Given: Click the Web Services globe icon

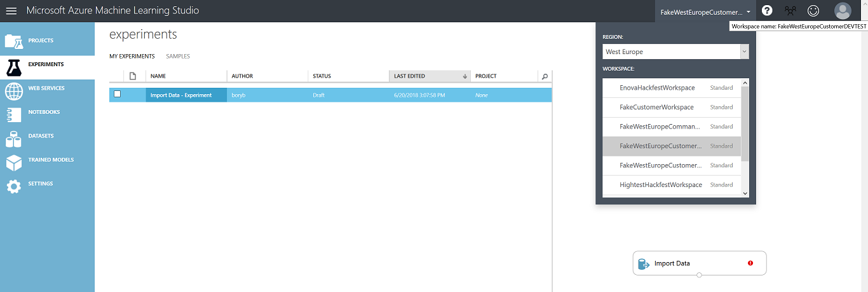Looking at the screenshot, I should pos(14,91).
